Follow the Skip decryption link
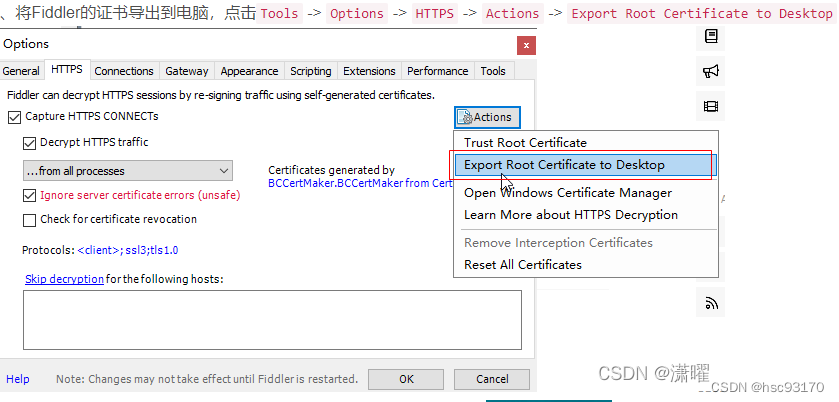This screenshot has height=402, width=839. click(x=64, y=279)
